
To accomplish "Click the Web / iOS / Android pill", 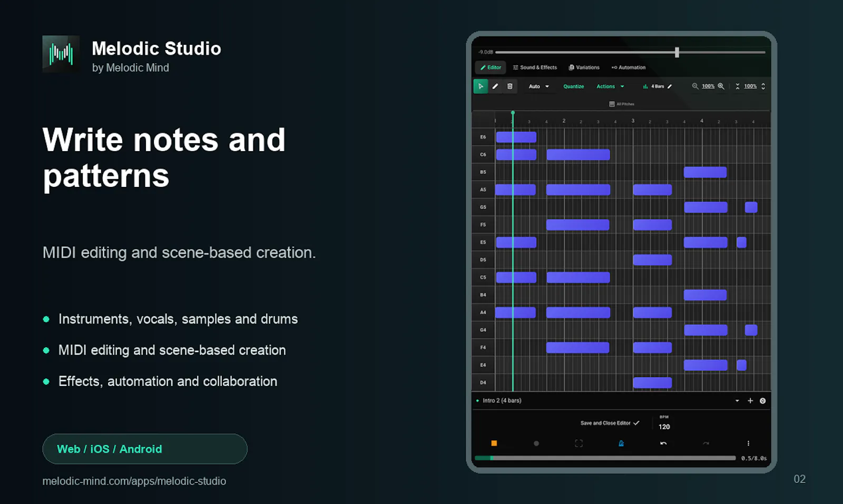I will 145,449.
